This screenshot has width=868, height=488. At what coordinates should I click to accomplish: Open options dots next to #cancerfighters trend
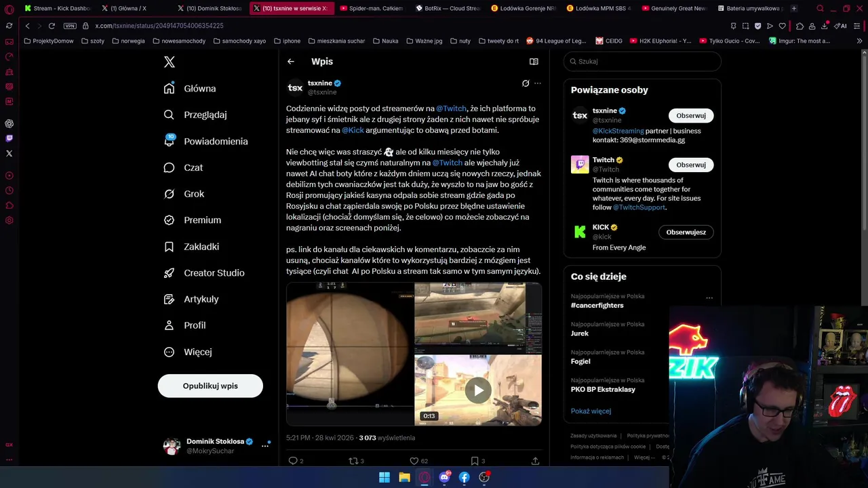click(x=709, y=298)
